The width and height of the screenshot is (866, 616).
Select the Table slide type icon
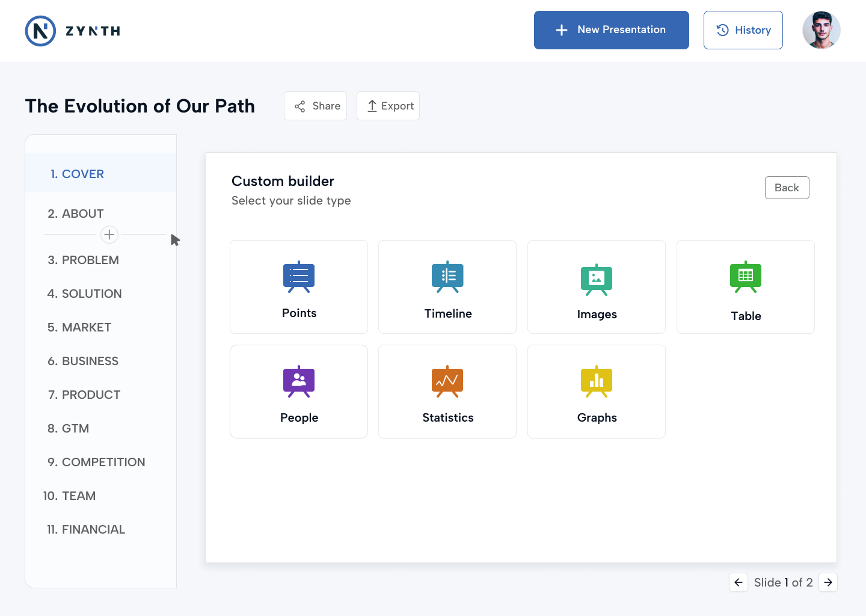pos(746,277)
